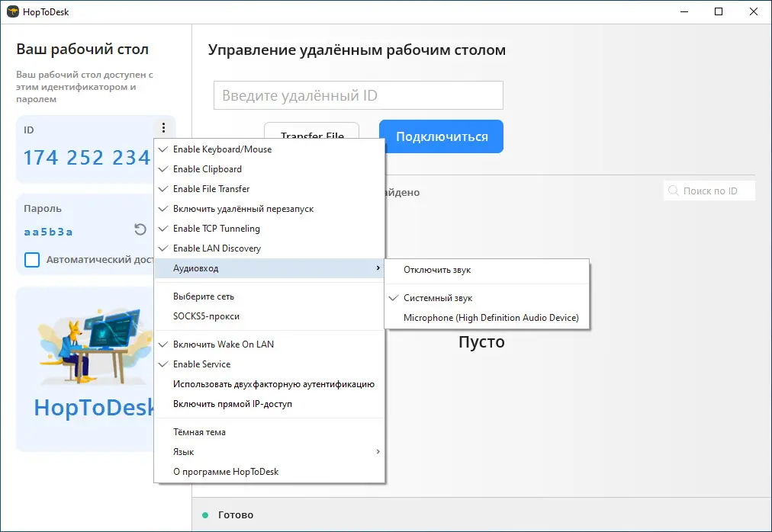This screenshot has width=772, height=532.
Task: Select Включить прямой IP-доступ
Action: point(269,404)
